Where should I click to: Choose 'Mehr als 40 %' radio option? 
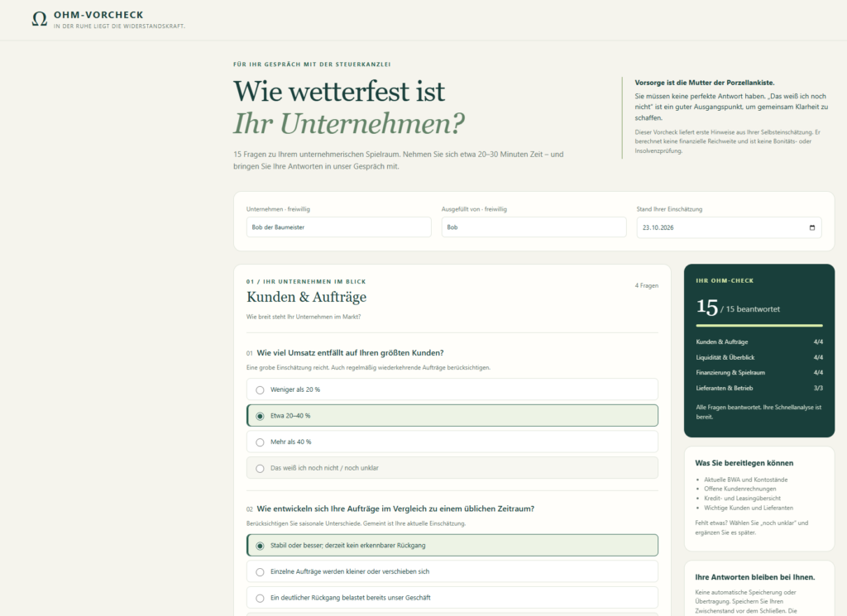tap(452, 442)
